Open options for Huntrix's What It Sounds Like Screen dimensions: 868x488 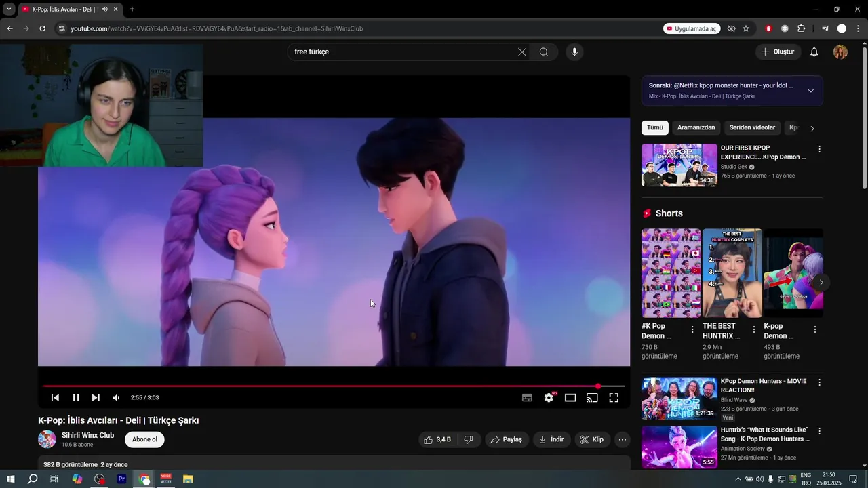coord(819,431)
